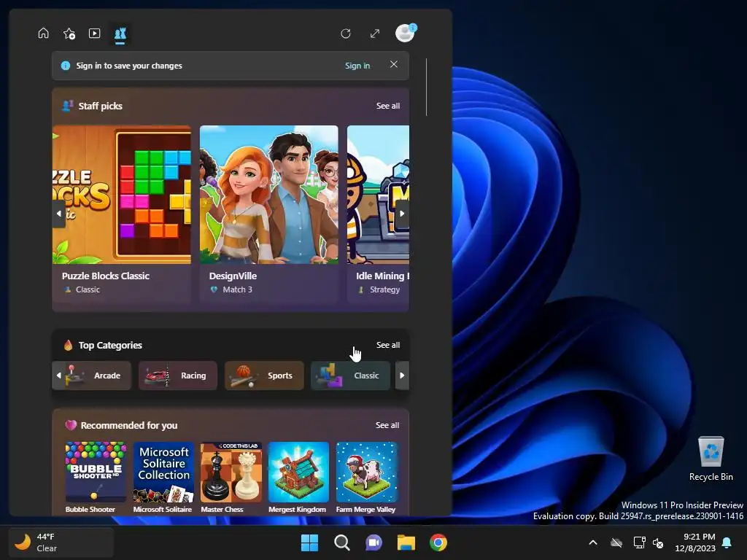
Task: Open the clock and date flyout
Action: click(x=695, y=542)
